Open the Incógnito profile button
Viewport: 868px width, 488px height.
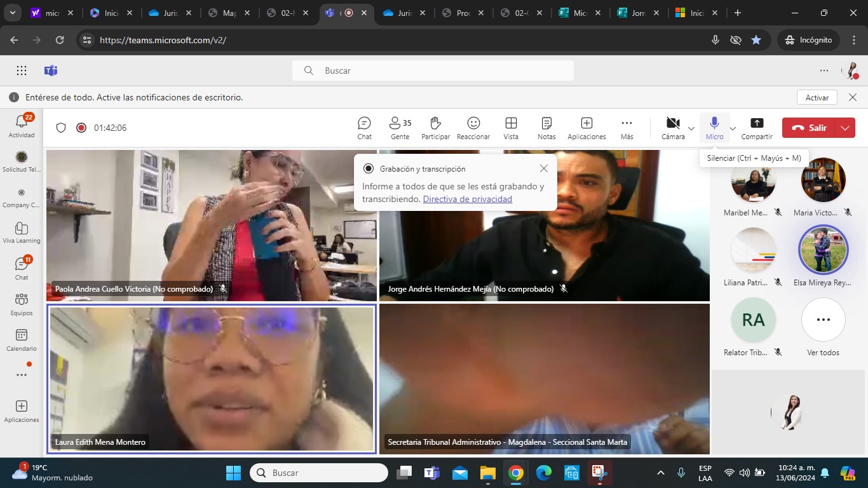click(x=808, y=40)
